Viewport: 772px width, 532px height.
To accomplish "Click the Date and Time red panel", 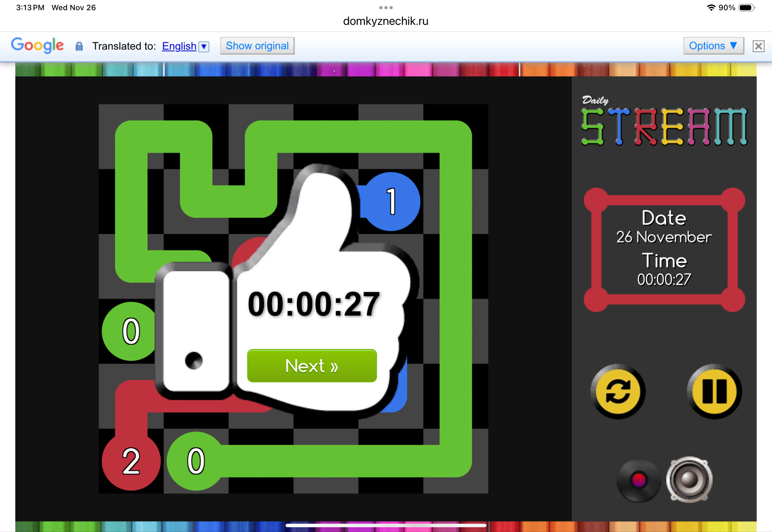I will (x=664, y=249).
